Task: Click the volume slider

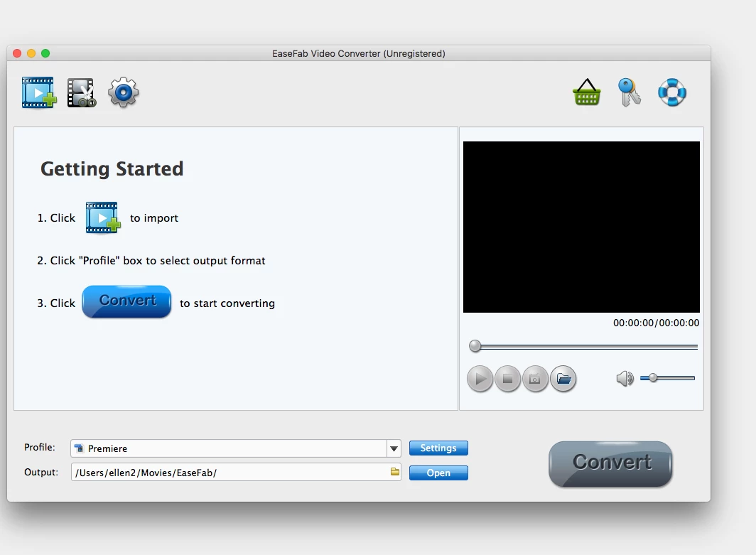Action: click(667, 378)
